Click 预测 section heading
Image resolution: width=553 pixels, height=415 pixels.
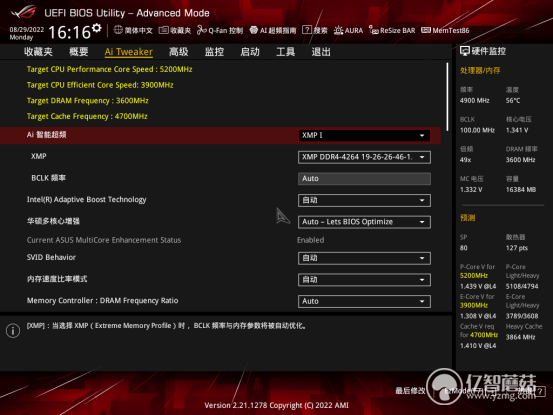[x=468, y=218]
